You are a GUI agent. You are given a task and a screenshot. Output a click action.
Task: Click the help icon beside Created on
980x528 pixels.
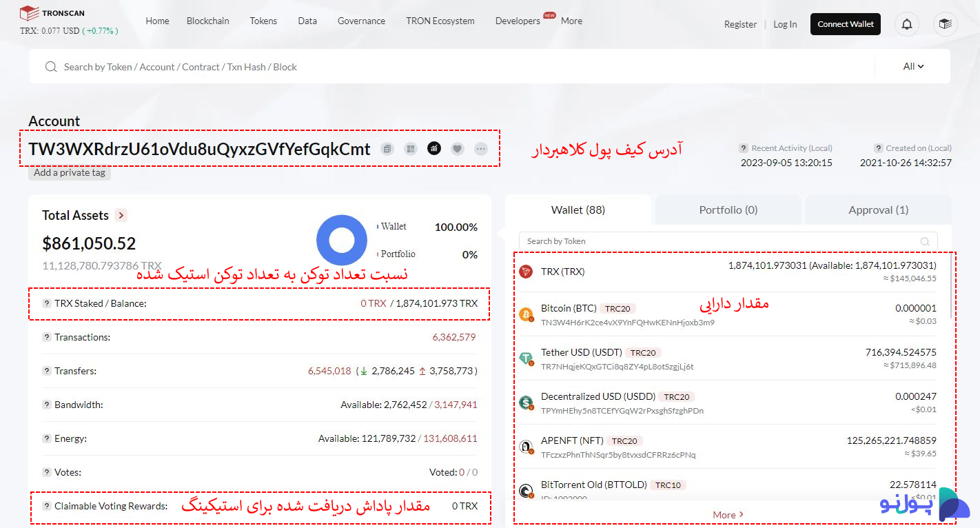tap(879, 148)
